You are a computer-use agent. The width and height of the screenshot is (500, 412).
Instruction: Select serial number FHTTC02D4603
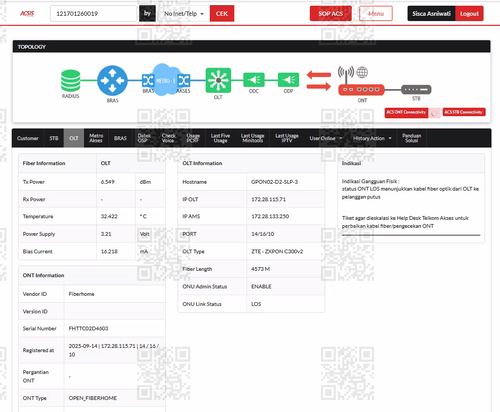[88, 329]
